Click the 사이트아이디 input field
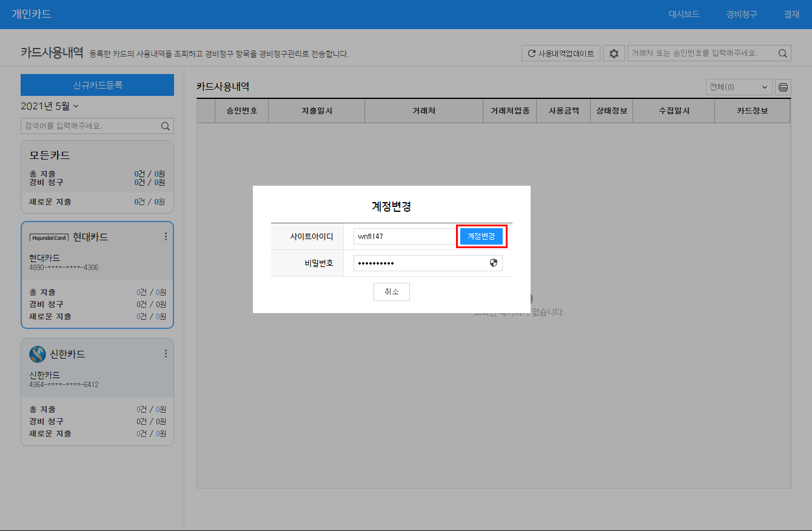 click(403, 237)
